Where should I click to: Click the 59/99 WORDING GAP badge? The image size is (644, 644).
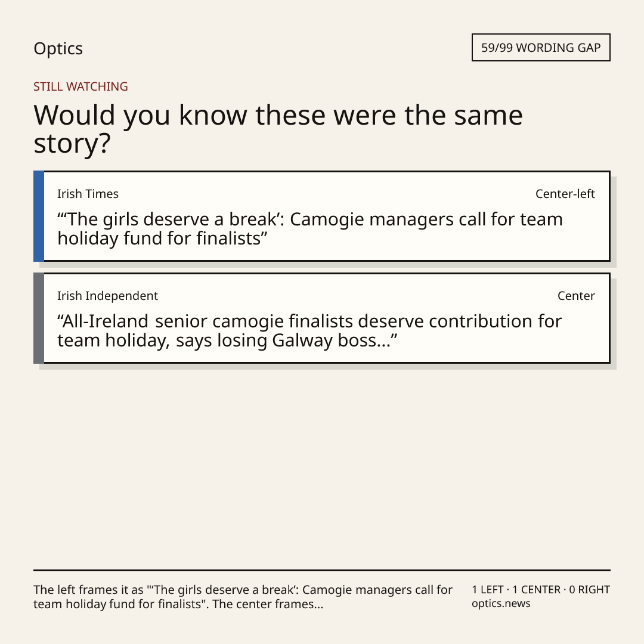540,48
